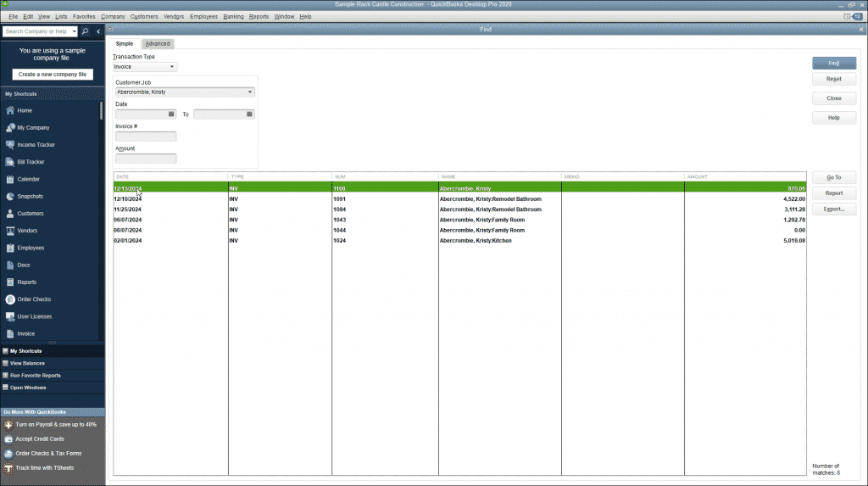Screen dimensions: 868x486
Task: Open the Customers shortcut icon
Action: tap(10, 214)
